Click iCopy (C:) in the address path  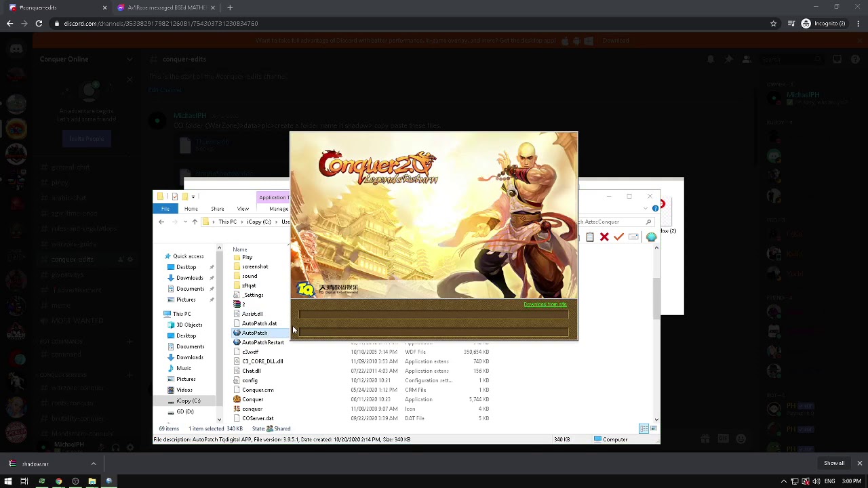[x=258, y=222]
